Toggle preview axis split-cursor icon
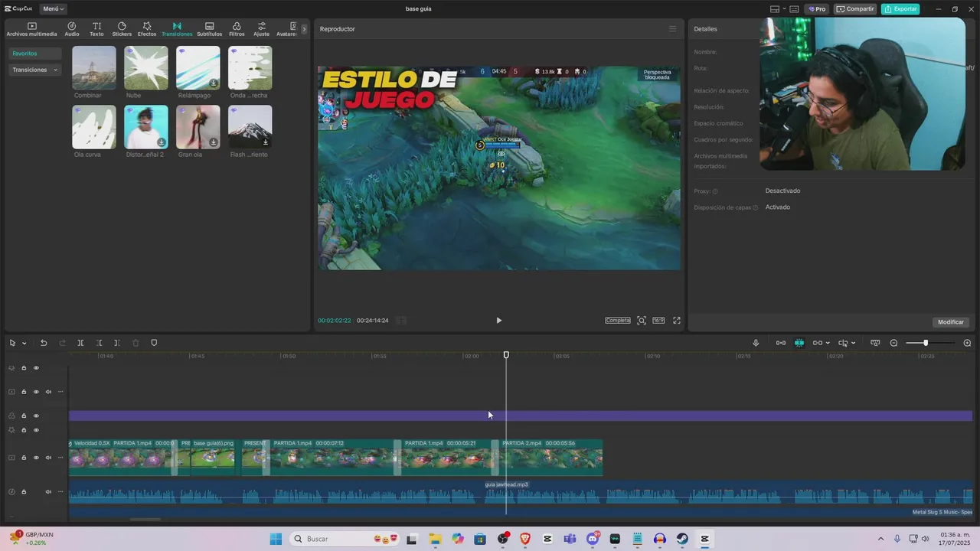Screen dimensions: 980x551 click(843, 343)
